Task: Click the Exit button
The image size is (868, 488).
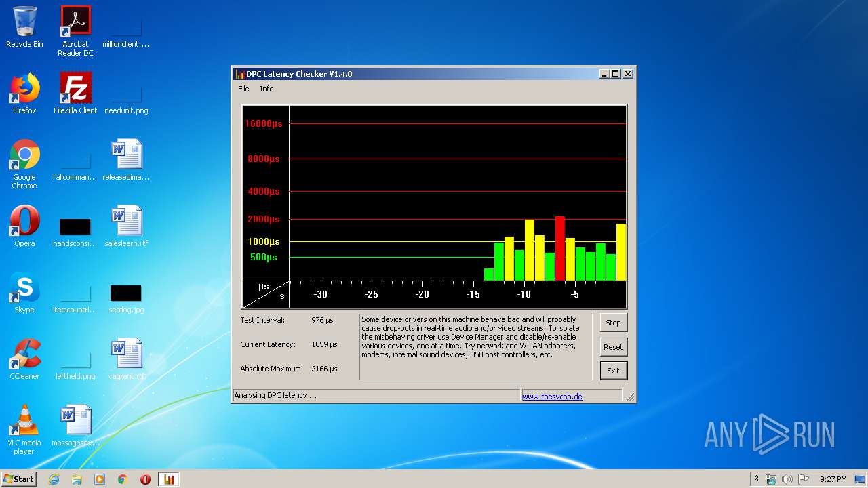Action: coord(613,371)
